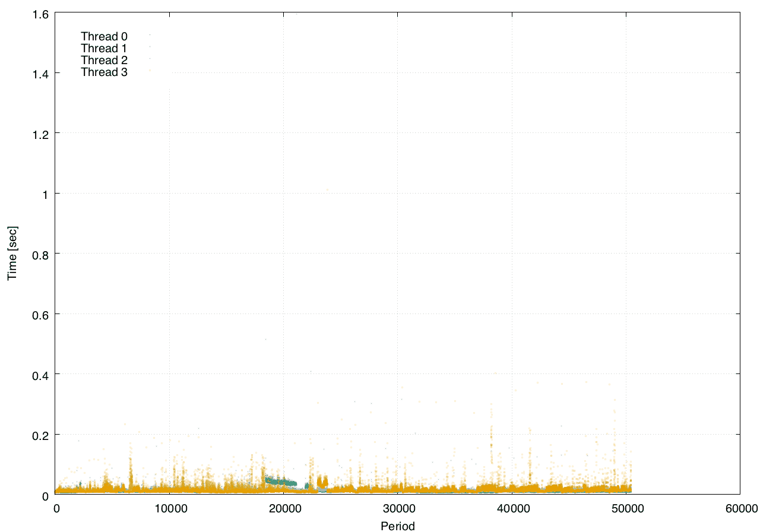Click the 20000 x-axis tick label
Image resolution: width=760 pixels, height=532 pixels.
coord(284,508)
